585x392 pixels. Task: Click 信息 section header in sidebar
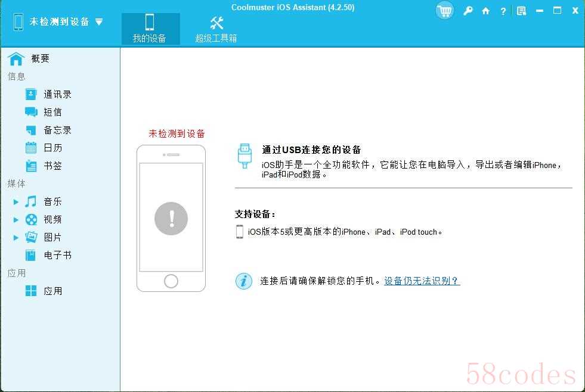pos(17,76)
